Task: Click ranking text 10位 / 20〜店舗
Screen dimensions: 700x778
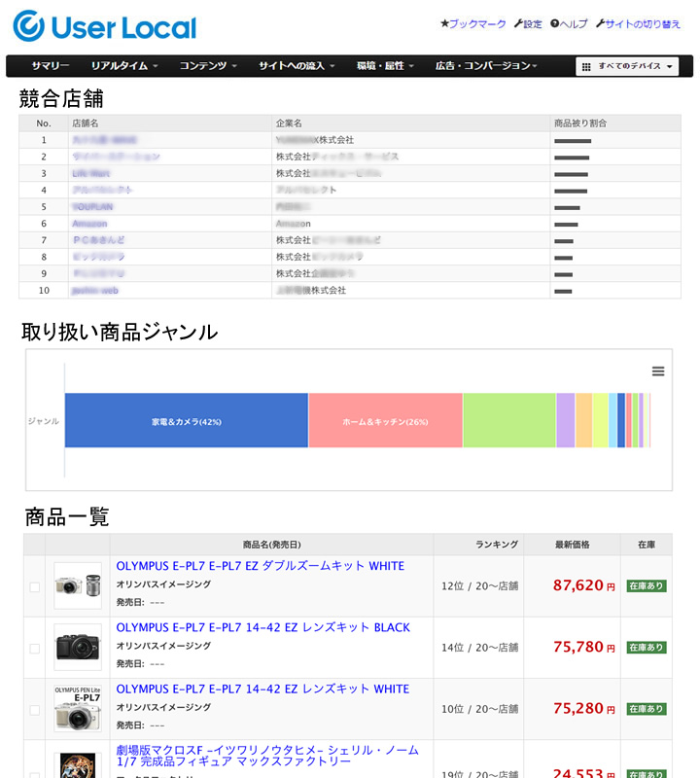Action: click(x=479, y=709)
